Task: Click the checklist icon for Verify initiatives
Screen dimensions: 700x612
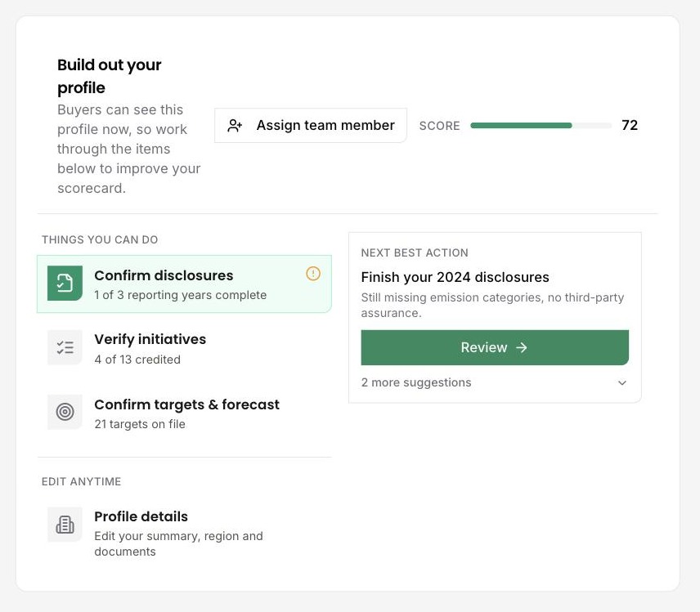Action: (65, 347)
